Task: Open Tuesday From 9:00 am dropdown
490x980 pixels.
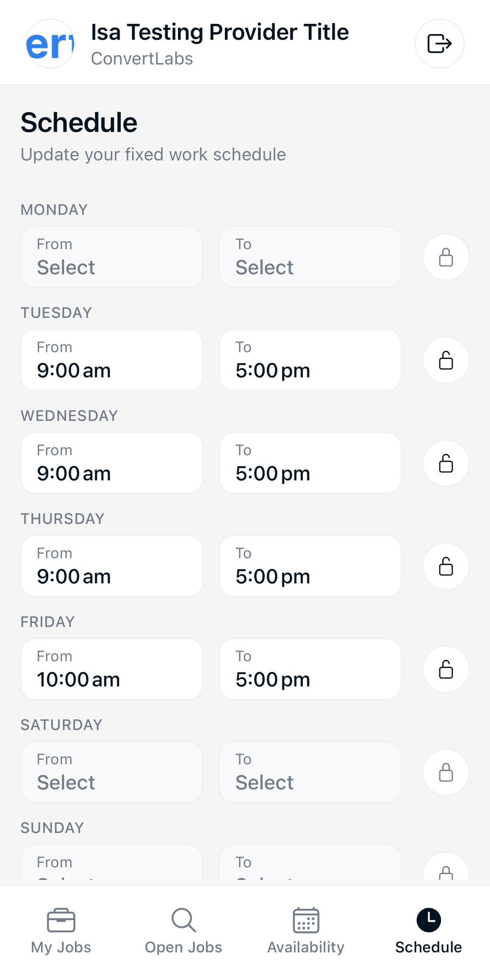Action: [111, 360]
